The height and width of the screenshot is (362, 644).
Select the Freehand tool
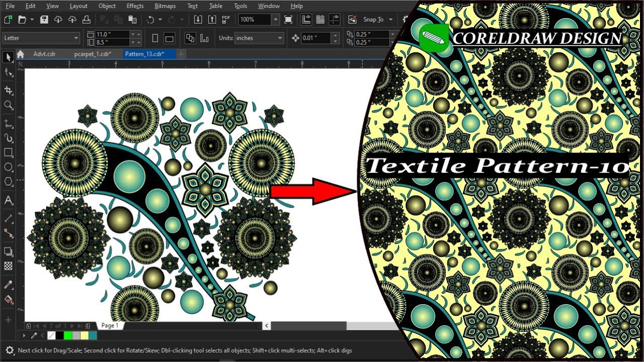pos(8,123)
